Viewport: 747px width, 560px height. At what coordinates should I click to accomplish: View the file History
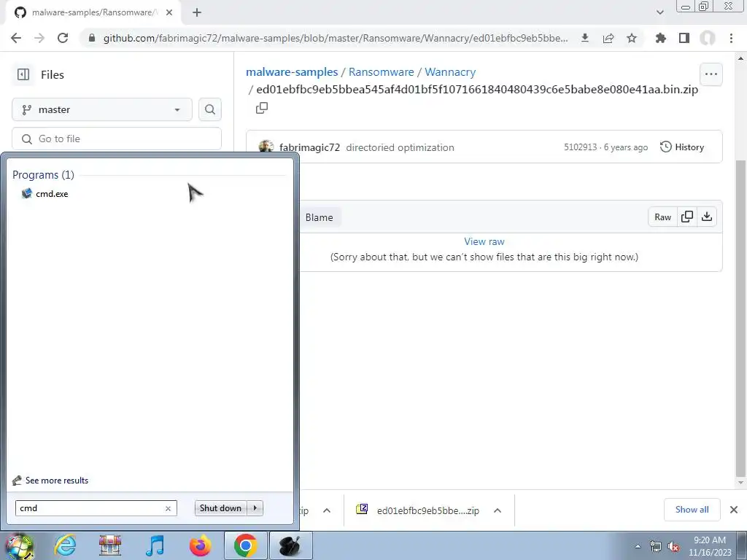682,147
